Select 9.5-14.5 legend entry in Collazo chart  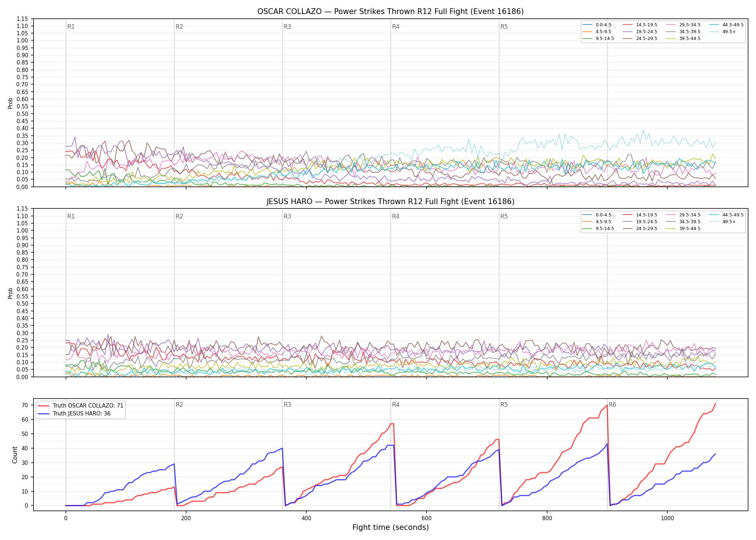coord(598,39)
